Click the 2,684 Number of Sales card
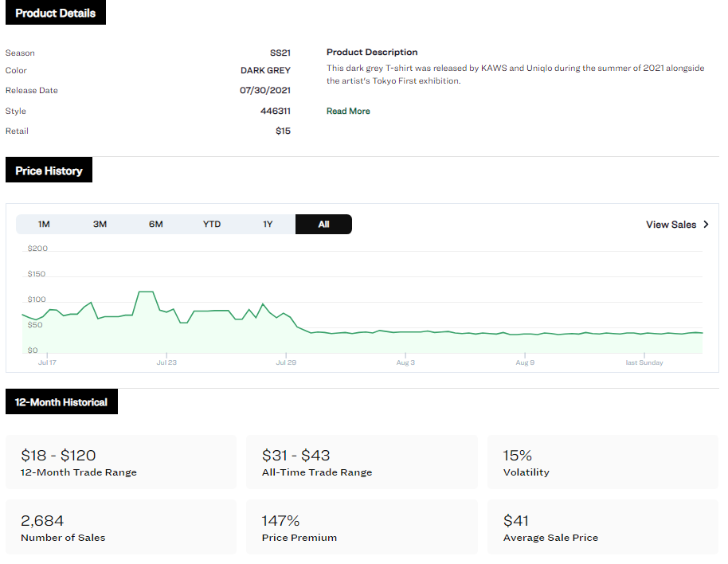Viewport: 728px width, 564px height. (121, 527)
